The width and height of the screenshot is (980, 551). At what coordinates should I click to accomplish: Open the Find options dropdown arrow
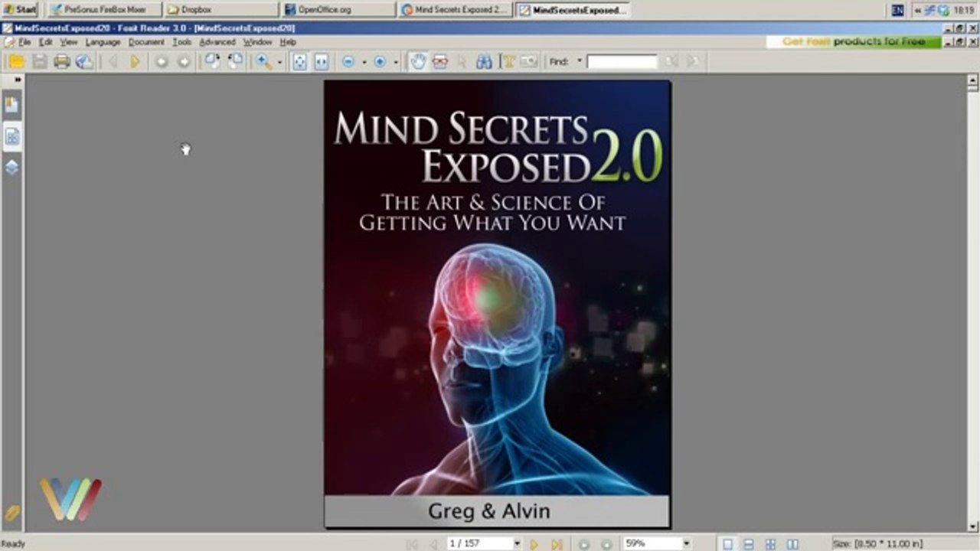[580, 61]
